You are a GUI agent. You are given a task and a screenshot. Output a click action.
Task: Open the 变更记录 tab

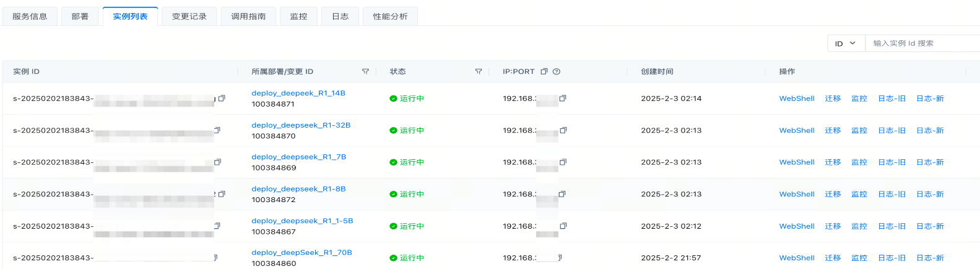click(x=189, y=17)
